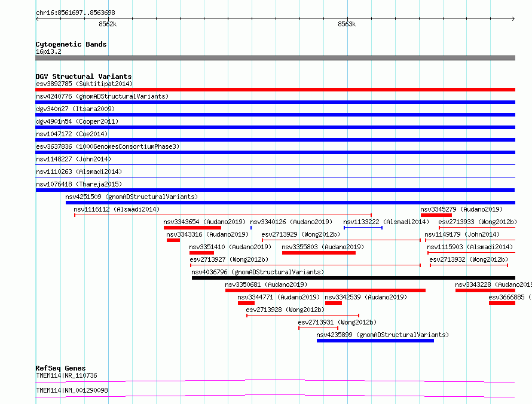Click the 16p13.2 cytogenetic band label
532x404 pixels.
point(48,51)
